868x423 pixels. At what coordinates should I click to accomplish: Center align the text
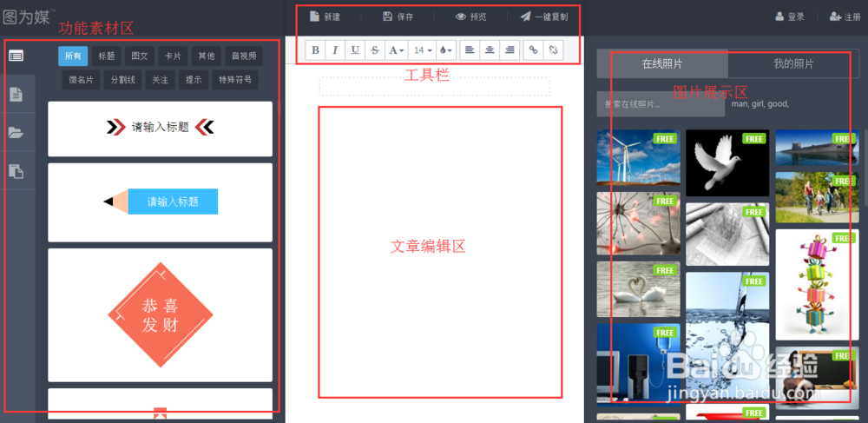click(x=490, y=50)
